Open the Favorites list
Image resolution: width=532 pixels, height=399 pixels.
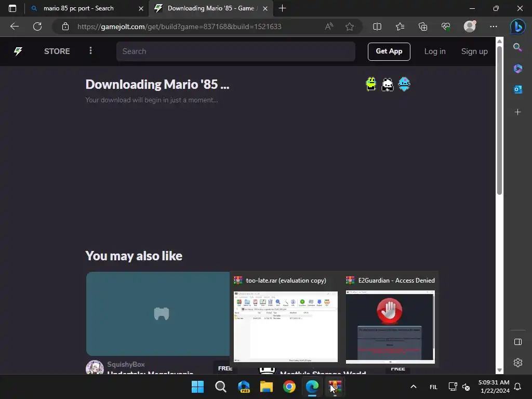tap(400, 26)
